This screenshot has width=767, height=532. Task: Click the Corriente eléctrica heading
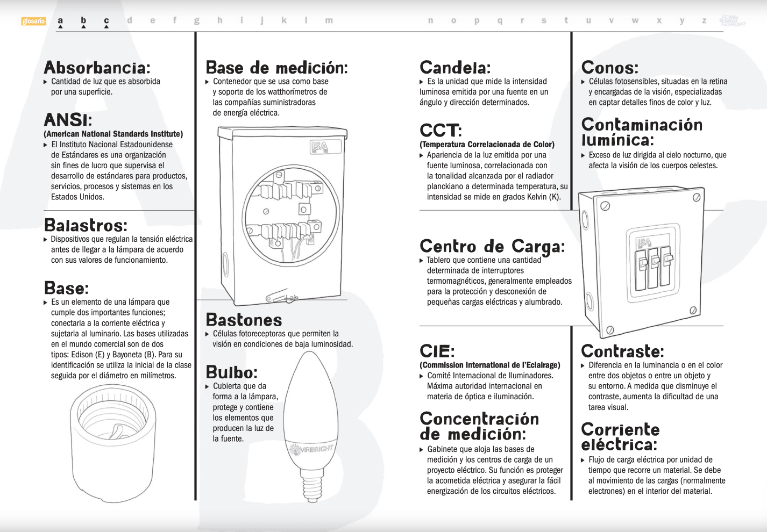(620, 437)
